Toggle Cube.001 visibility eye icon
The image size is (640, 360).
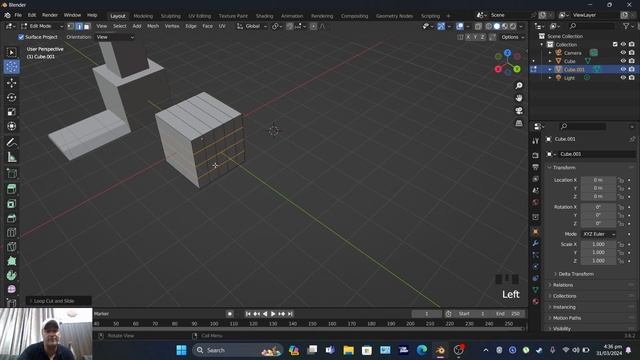click(623, 69)
